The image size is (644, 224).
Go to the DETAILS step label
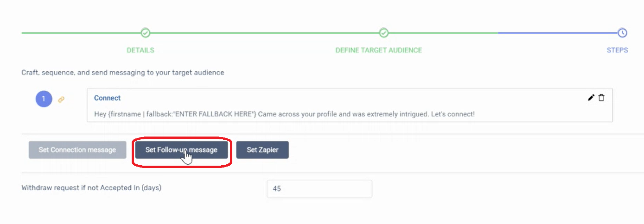[140, 50]
